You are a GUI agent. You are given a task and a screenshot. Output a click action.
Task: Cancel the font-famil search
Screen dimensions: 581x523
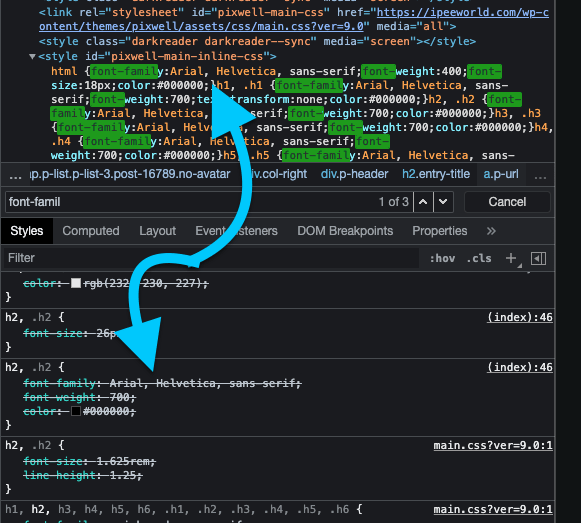pos(507,202)
